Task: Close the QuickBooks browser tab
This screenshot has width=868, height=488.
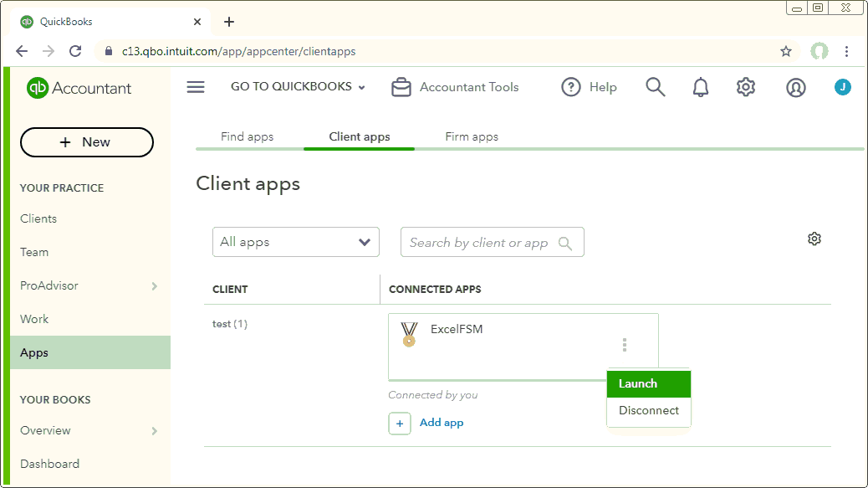Action: pos(197,22)
